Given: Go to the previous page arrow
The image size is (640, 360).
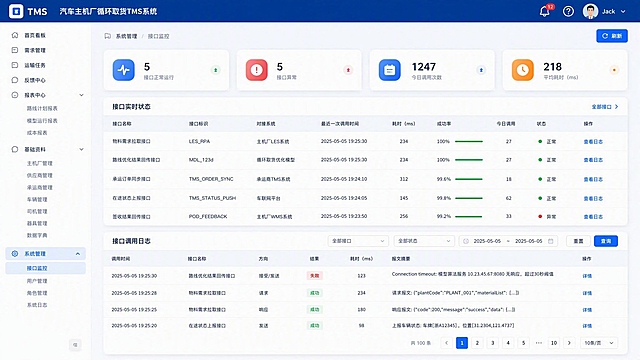Looking at the screenshot, I should [x=447, y=343].
